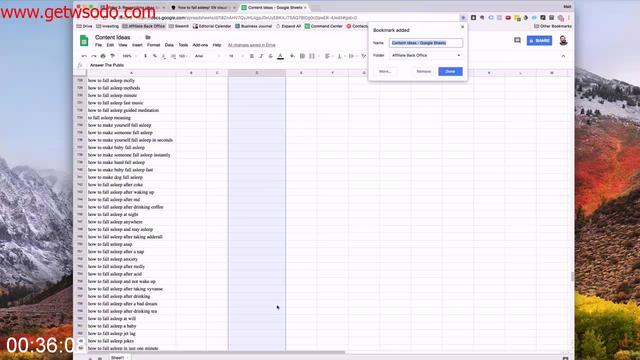
Task: Click the bookmark star in address bar
Action: tap(463, 18)
